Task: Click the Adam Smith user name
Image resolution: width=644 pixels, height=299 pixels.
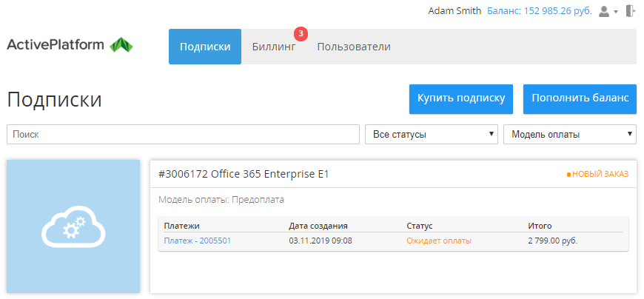Action: [455, 11]
